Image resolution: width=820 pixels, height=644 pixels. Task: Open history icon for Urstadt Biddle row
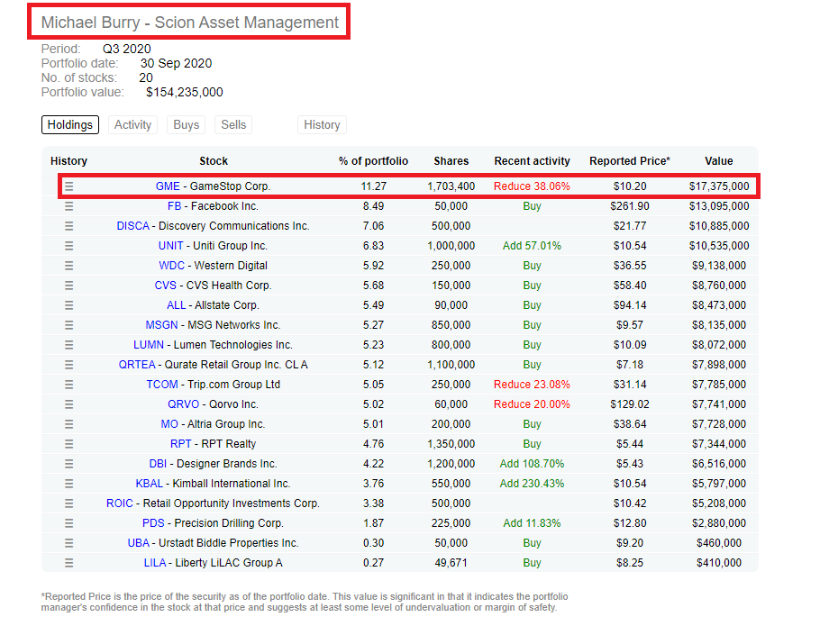[x=69, y=544]
